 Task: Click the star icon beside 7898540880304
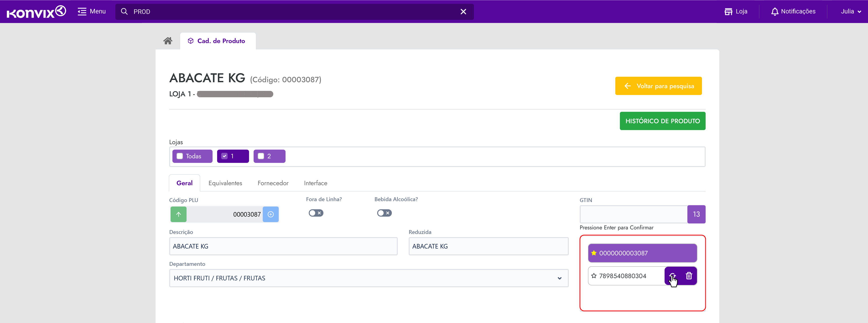pyautogui.click(x=594, y=276)
